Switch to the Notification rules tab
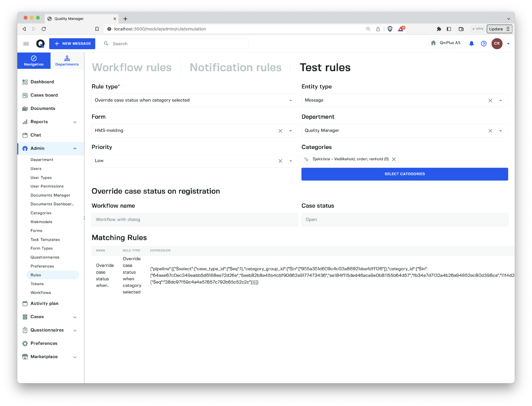This screenshot has width=532, height=406. [x=235, y=68]
